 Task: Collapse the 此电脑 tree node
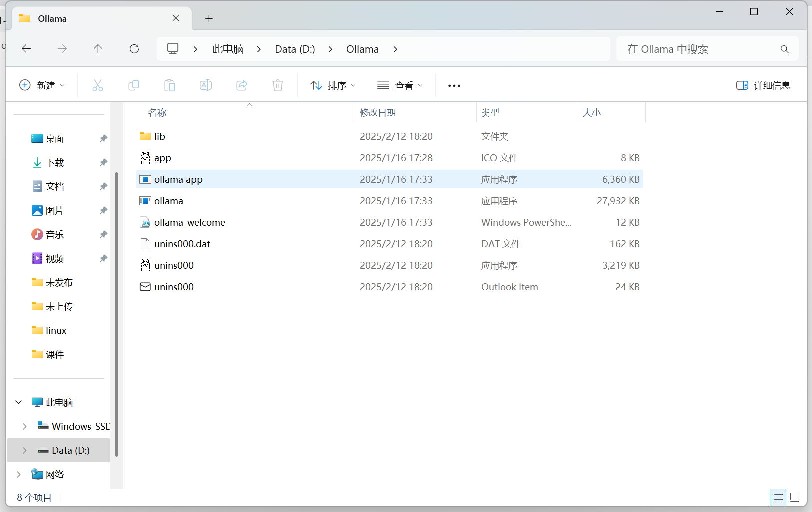(19, 402)
